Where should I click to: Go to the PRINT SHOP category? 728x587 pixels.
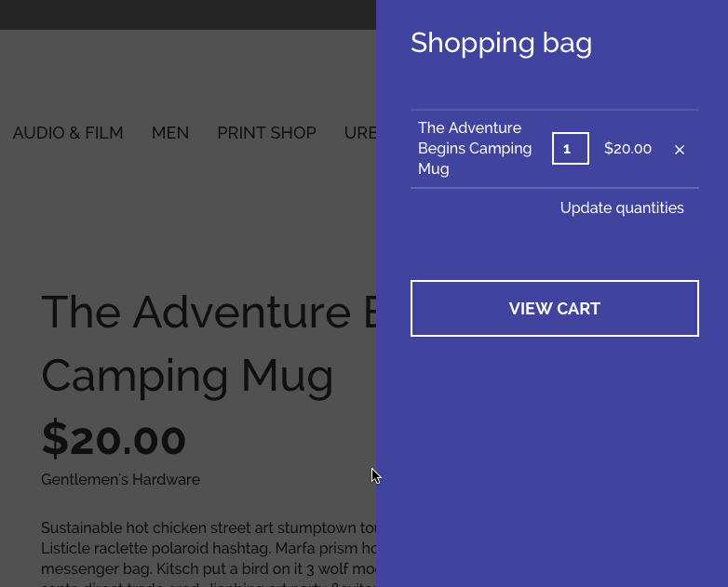coord(266,133)
